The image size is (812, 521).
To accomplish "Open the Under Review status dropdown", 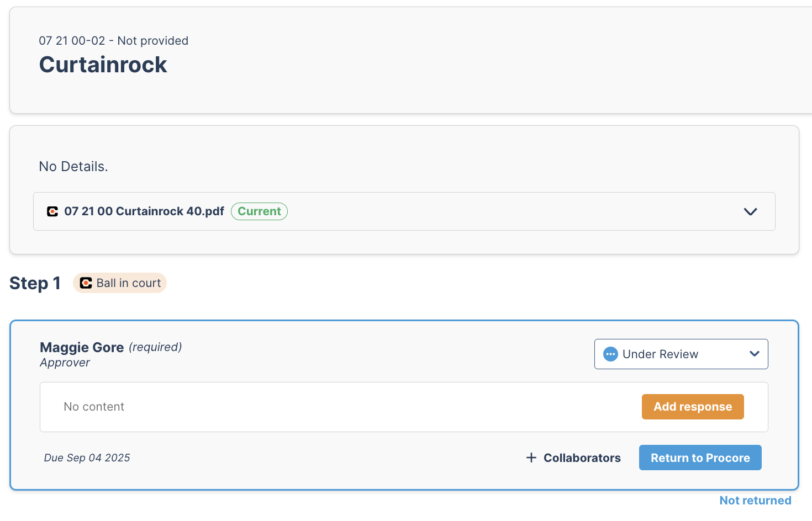I will coord(681,354).
